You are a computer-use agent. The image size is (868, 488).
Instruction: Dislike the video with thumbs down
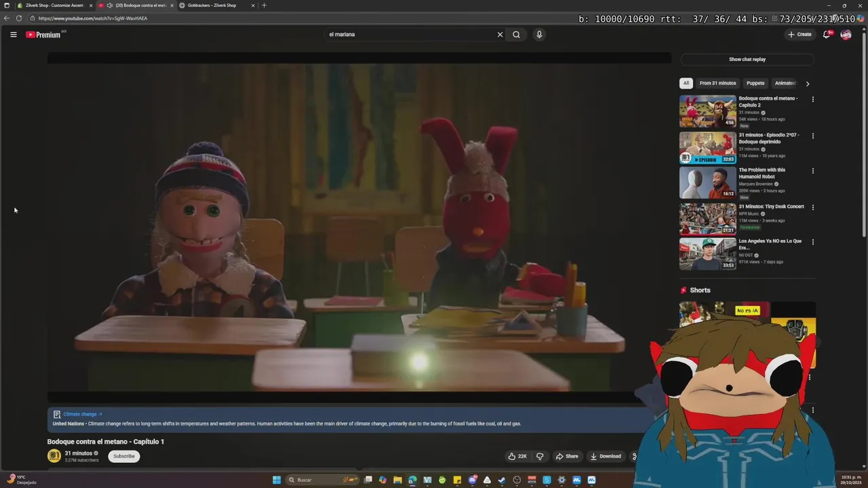coord(540,456)
